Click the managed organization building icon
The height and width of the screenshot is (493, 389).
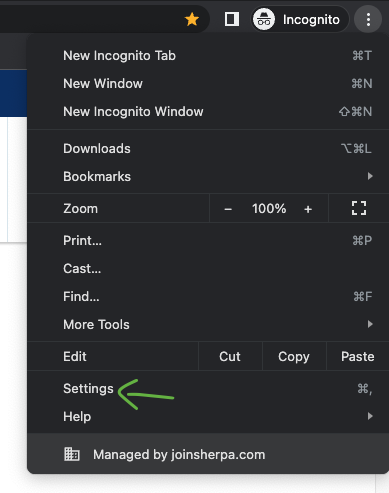[x=72, y=454]
